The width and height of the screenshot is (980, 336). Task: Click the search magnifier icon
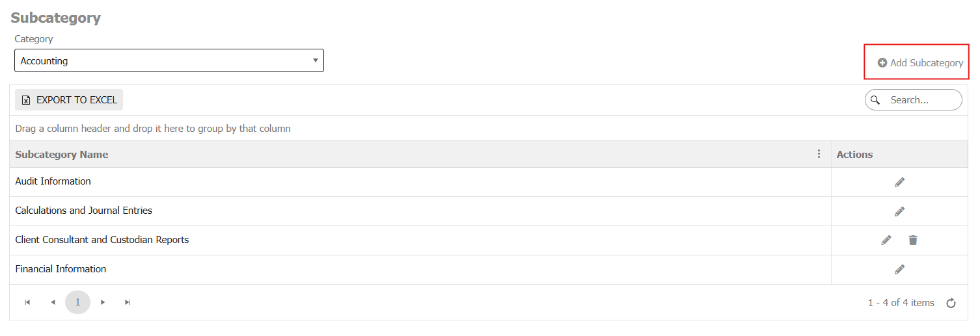[x=875, y=100]
